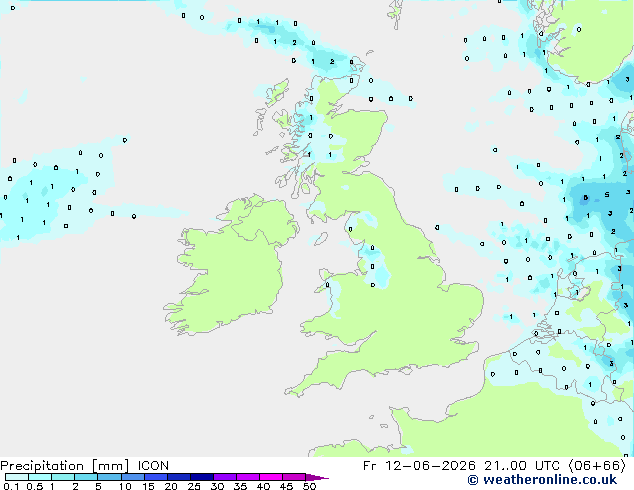634x490 pixels.
Task: Click the legend swatch between 15 and 20
Action: [156, 477]
